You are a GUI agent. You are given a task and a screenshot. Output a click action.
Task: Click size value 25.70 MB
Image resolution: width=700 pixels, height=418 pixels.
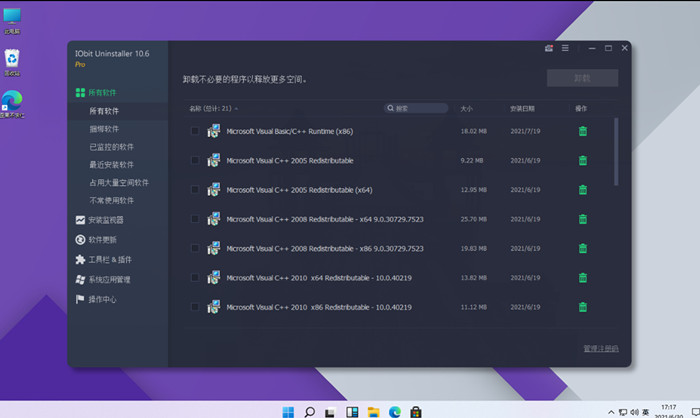click(474, 219)
